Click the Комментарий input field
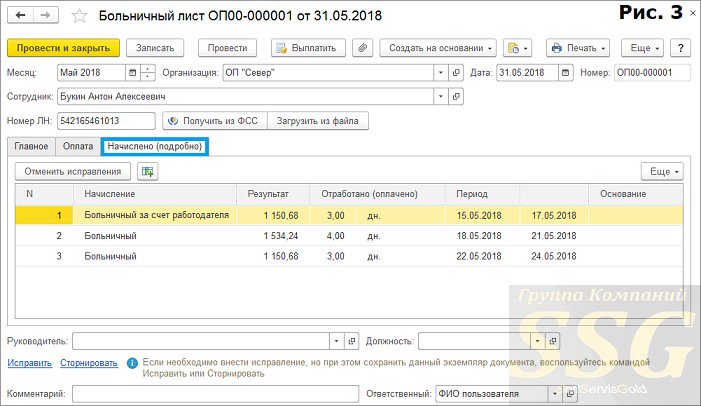Viewport: 701px width, 406px height. [x=215, y=393]
